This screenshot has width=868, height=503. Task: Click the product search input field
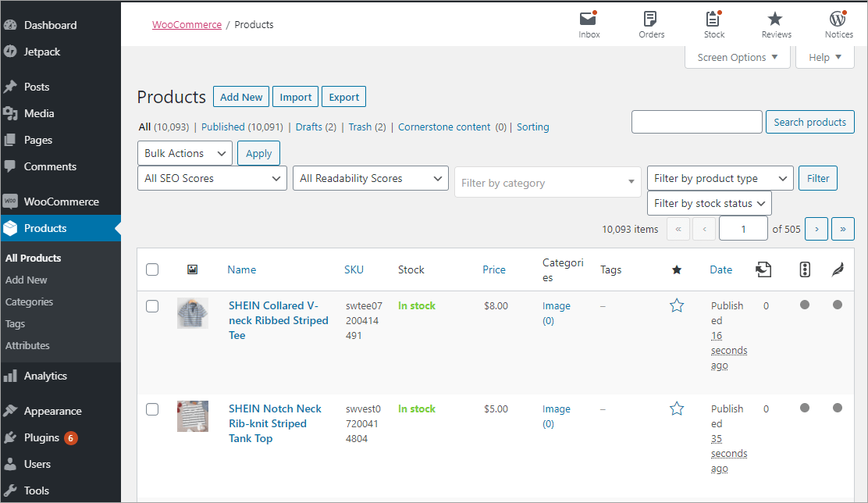(696, 122)
